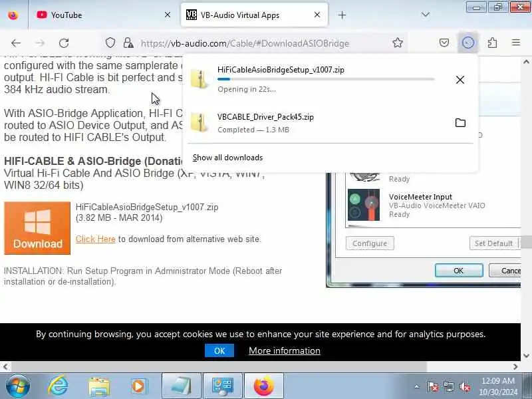Click the HIFI-CABLE & ASIO-Bridge heading
Image resolution: width=532 pixels, height=399 pixels.
[x=94, y=161]
